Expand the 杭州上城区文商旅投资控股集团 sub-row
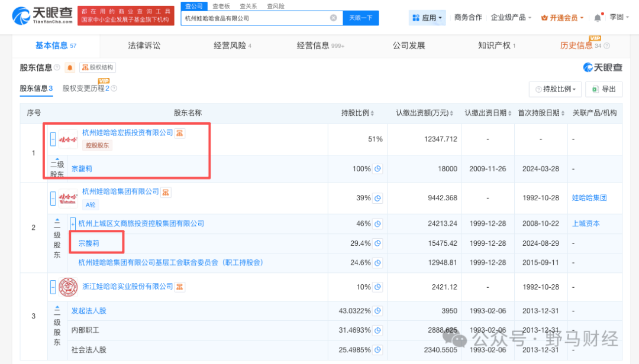The image size is (639, 364). tap(73, 223)
